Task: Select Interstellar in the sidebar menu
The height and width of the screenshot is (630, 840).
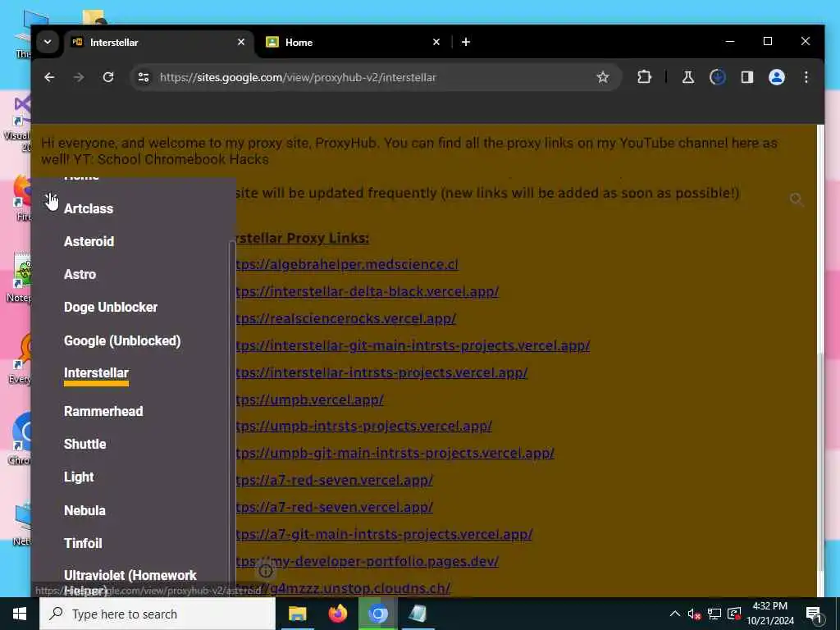Action: pos(97,373)
